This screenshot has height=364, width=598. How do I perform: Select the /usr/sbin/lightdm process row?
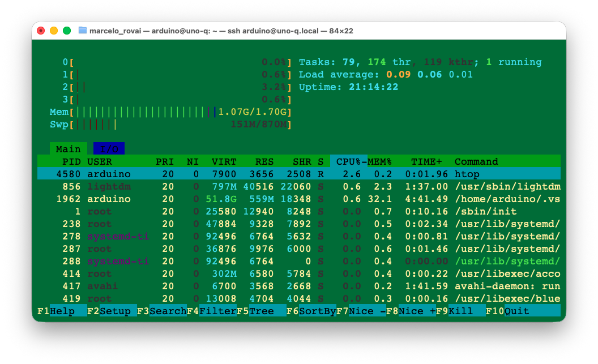[299, 186]
